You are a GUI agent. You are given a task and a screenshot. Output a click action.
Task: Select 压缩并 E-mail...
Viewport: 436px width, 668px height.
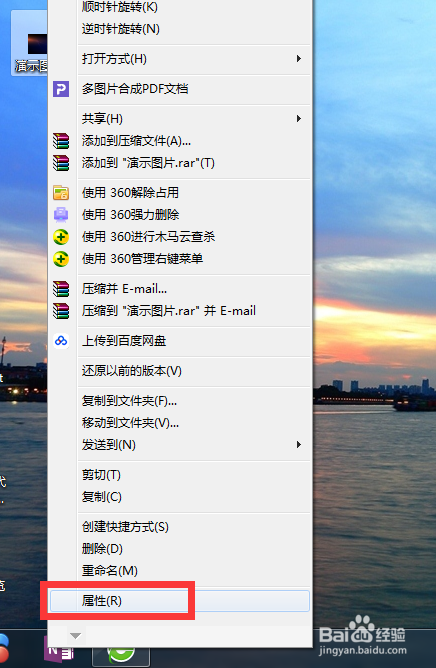pos(124,289)
